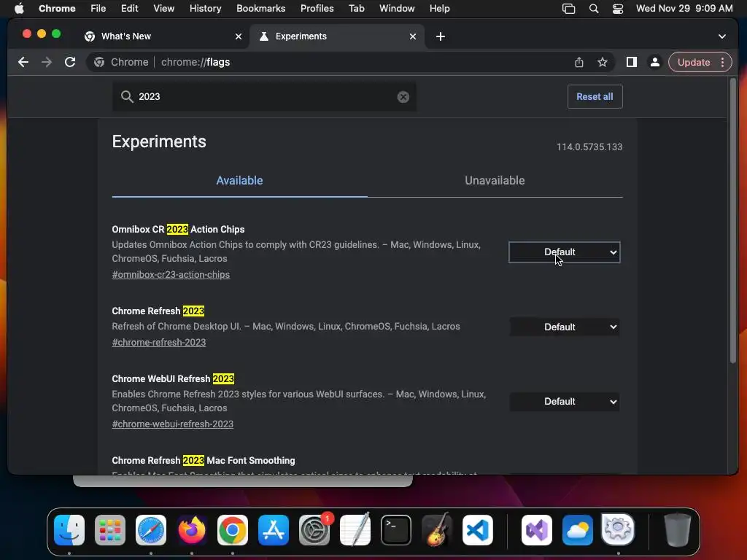Open System Settings with notification badge
Screen dimensions: 747x560
(x=314, y=529)
